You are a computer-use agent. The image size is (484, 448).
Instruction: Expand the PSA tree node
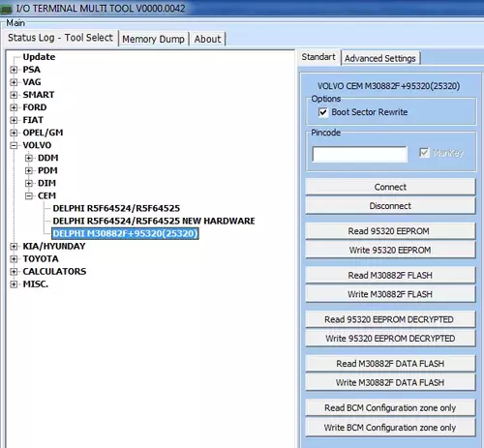[x=14, y=70]
